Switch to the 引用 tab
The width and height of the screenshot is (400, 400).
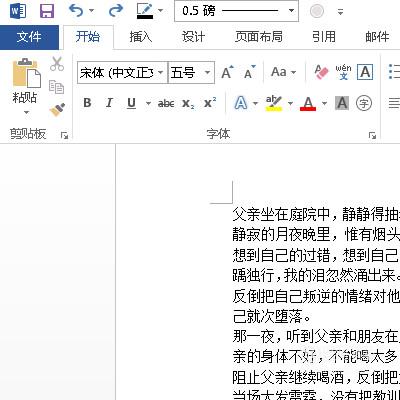(x=324, y=37)
